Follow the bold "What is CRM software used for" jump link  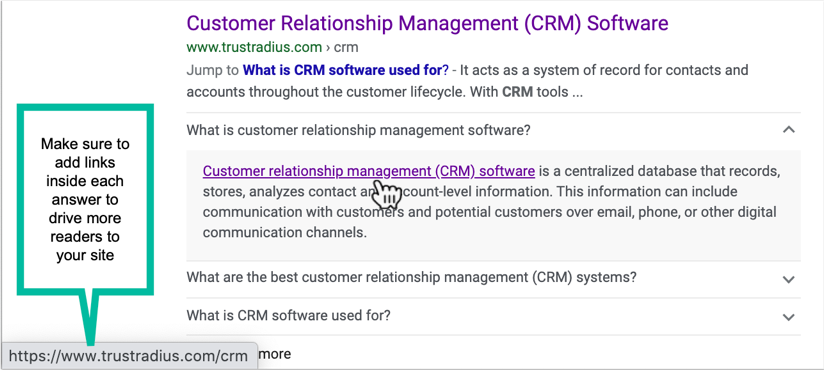point(343,70)
